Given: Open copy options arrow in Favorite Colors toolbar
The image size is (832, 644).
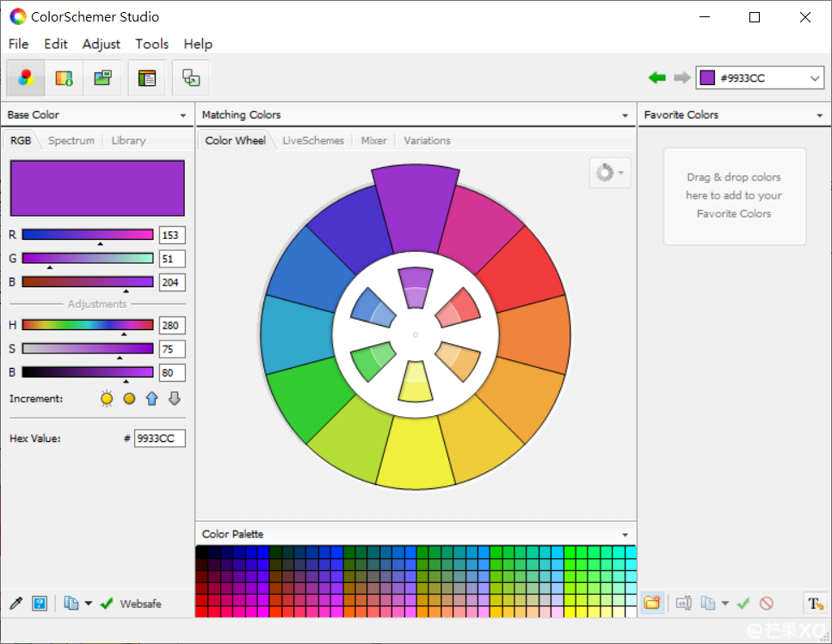Looking at the screenshot, I should click(x=725, y=604).
